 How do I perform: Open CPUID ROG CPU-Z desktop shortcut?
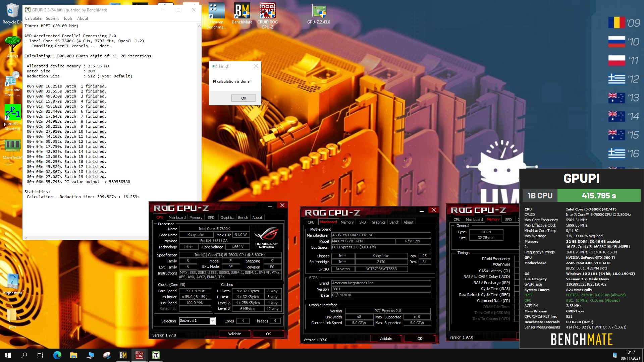(x=267, y=16)
